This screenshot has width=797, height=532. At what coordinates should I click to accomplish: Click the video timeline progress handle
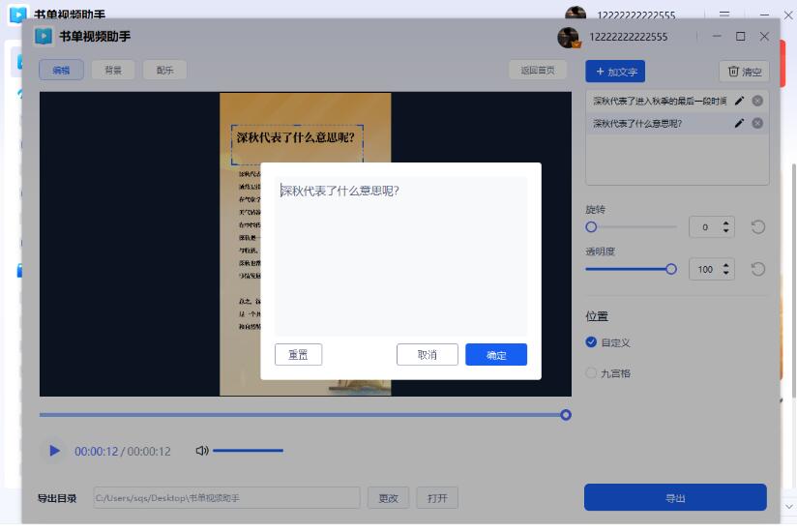coord(565,415)
